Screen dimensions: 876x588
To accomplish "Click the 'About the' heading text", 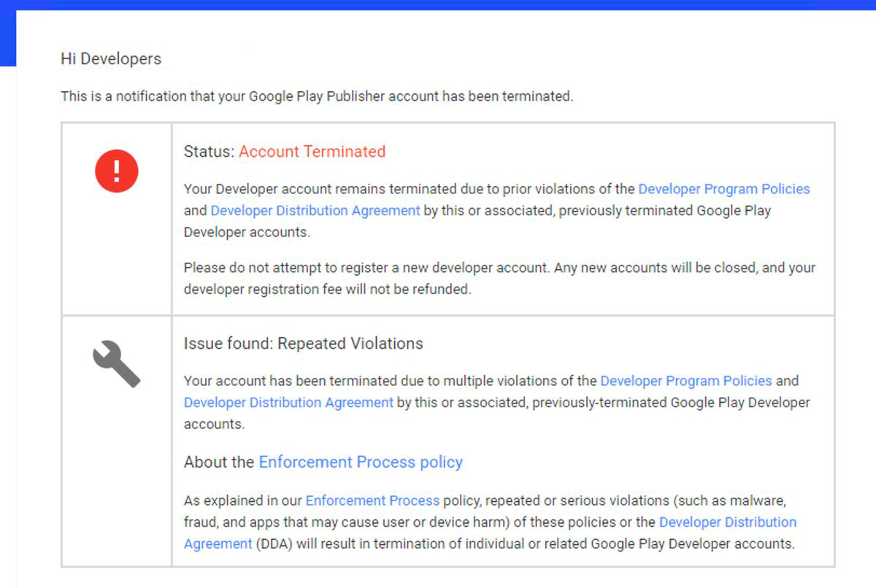I will click(x=219, y=462).
